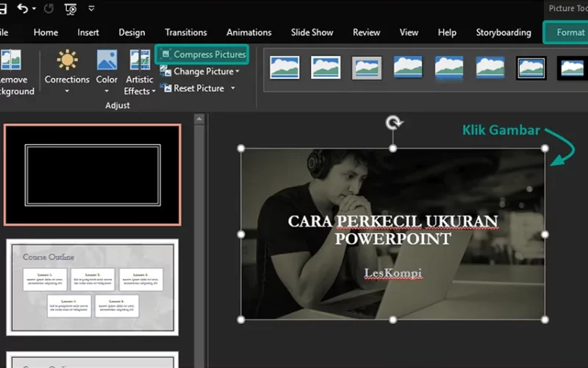Click the left-middle picture resize handle
588x368 pixels.
(x=241, y=234)
